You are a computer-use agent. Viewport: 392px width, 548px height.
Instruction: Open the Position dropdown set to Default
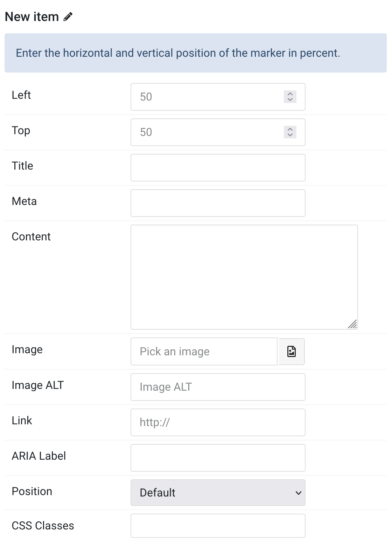tap(218, 493)
